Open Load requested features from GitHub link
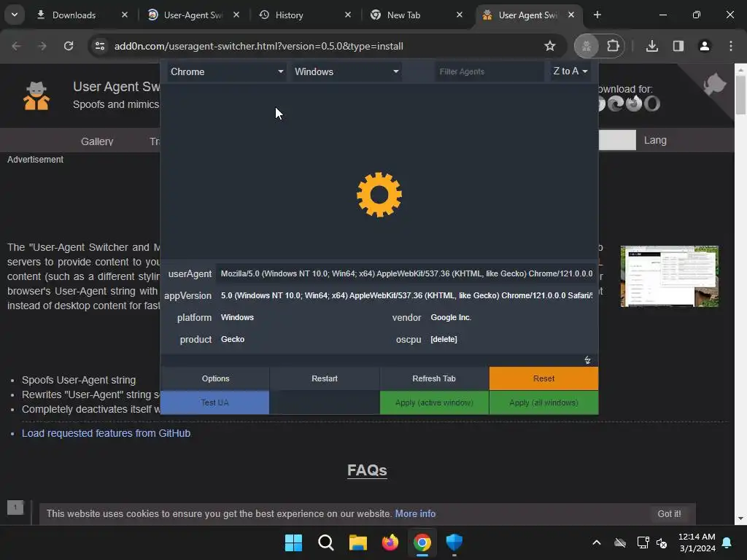Viewport: 747px width, 560px height. (107, 433)
